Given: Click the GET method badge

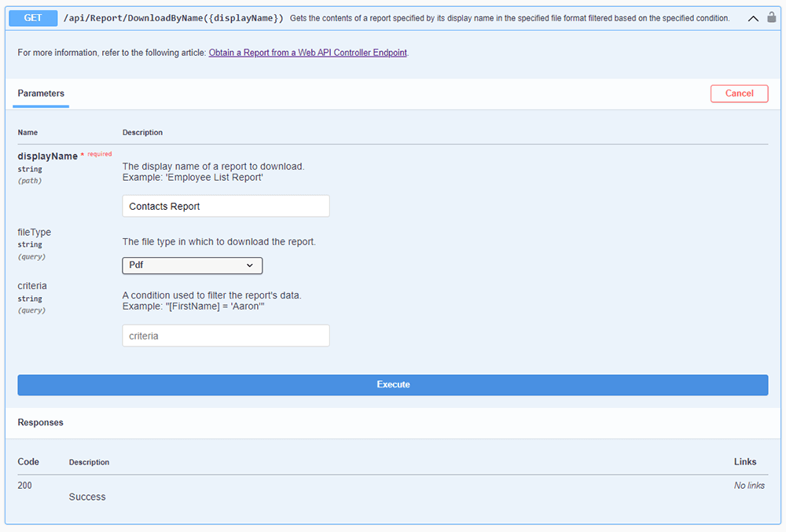Looking at the screenshot, I should point(32,17).
